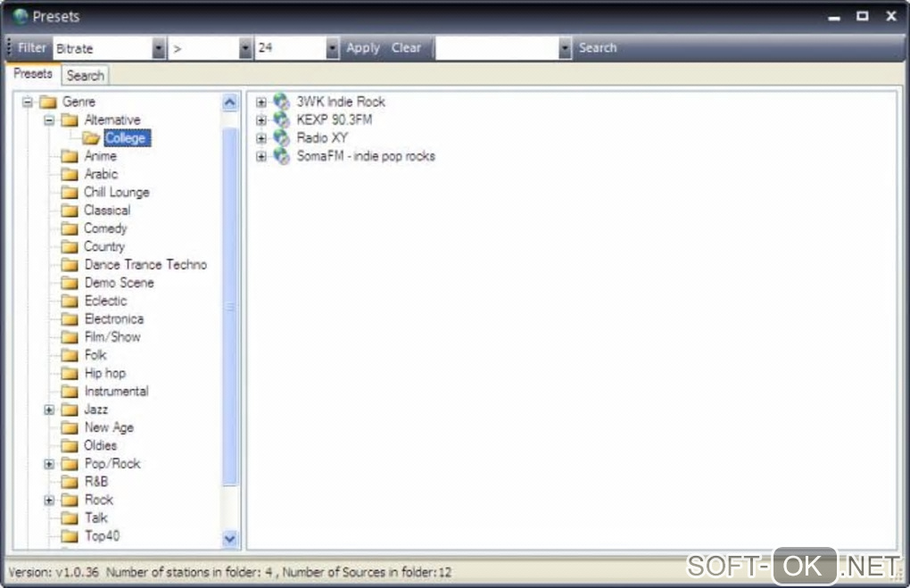
Task: Click the globe icon beside KEXP 90.3FM
Action: (281, 120)
